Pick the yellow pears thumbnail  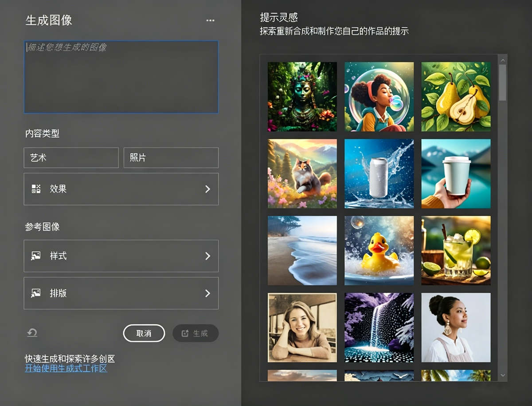click(x=456, y=97)
